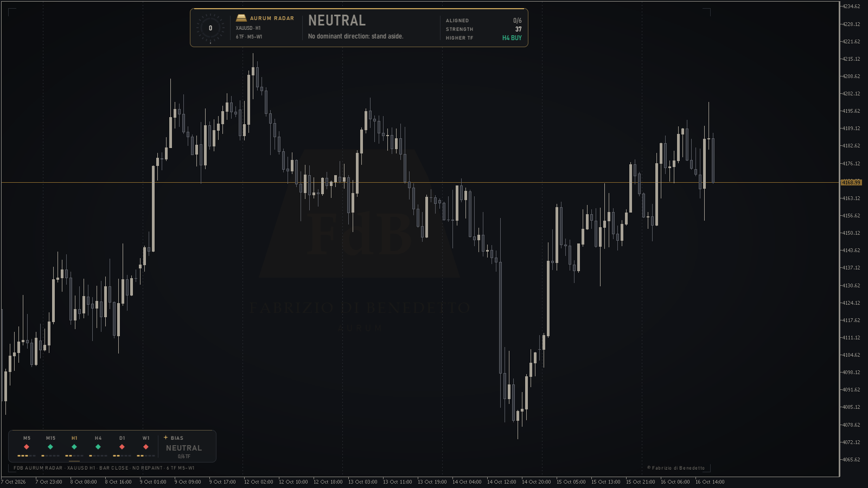Click the '14 Oct 12:00' time axis label
868x488 pixels.
pos(502,482)
